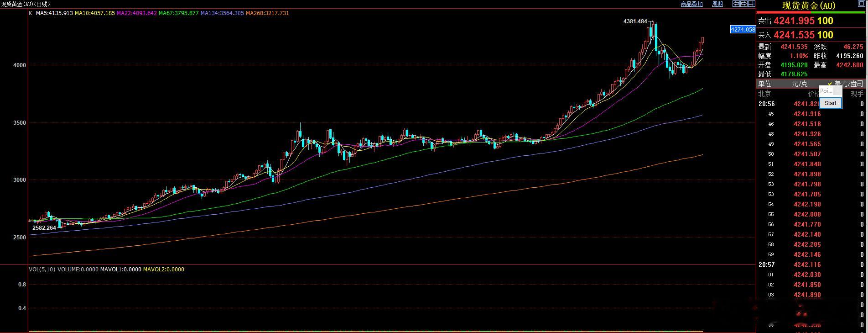Click the blue 4274.058 price tag
This screenshot has width=868, height=333.
743,29
